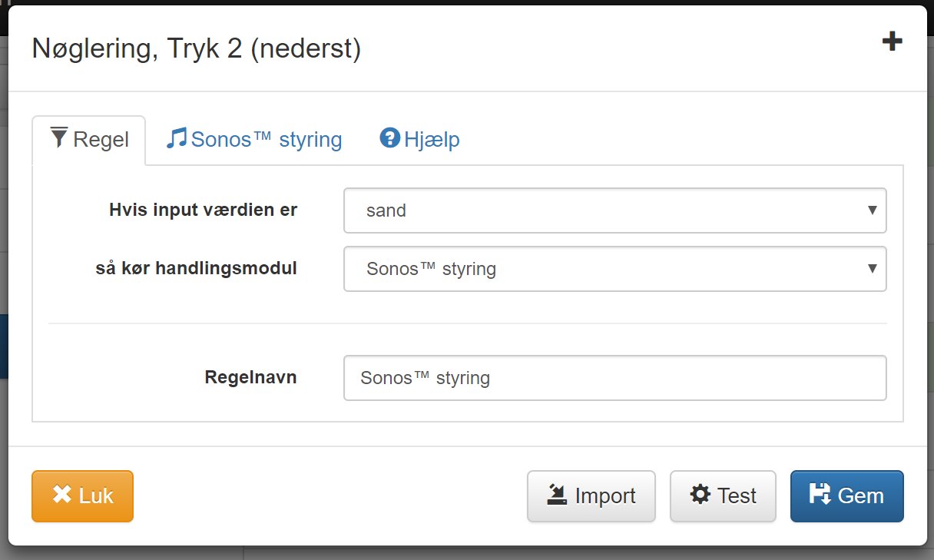Open the 'Hvis input værdien er' dropdown
This screenshot has width=934, height=560.
614,210
